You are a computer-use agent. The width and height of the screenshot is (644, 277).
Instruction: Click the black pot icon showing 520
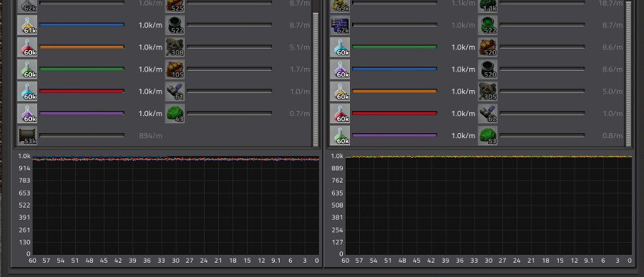click(488, 69)
